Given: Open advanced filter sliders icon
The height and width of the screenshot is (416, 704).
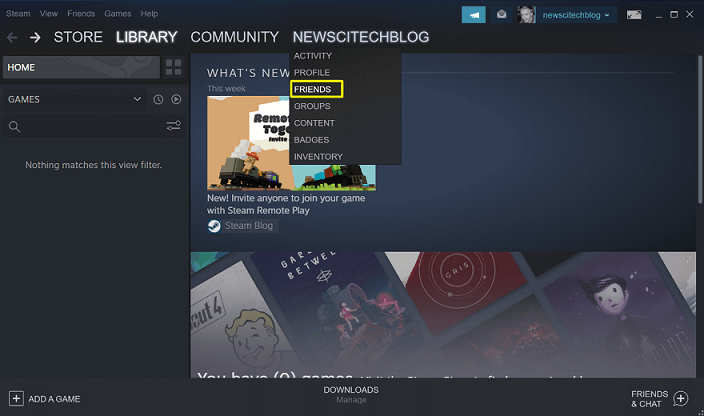Looking at the screenshot, I should point(173,126).
